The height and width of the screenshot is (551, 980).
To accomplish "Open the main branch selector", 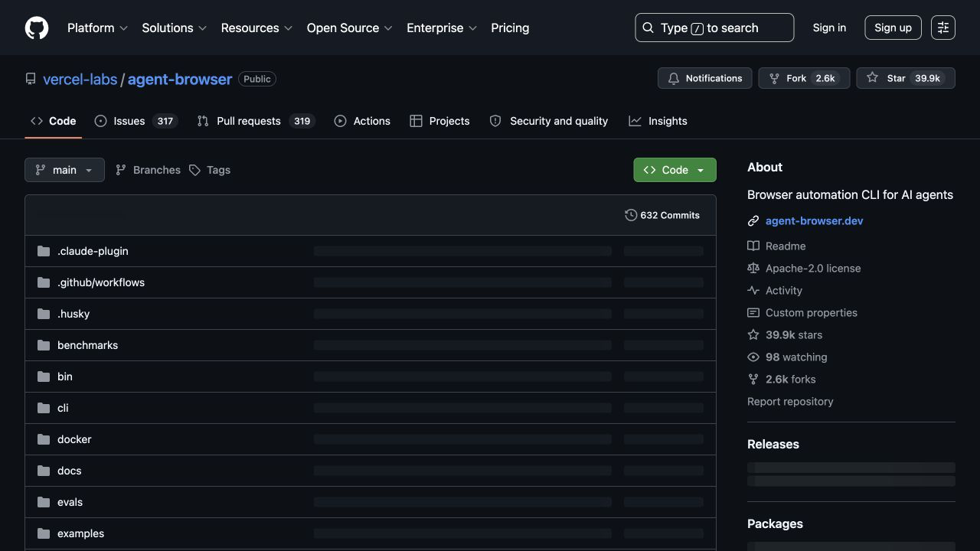I will [x=64, y=170].
